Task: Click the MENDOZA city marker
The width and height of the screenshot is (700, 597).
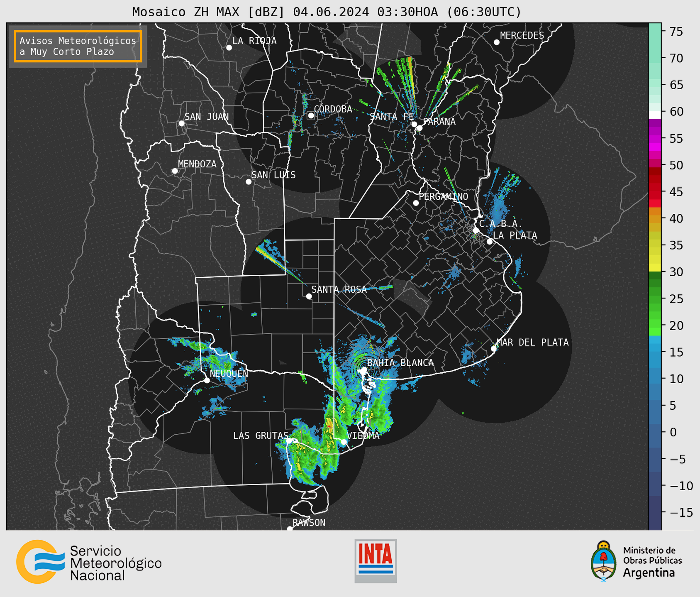Action: click(175, 171)
